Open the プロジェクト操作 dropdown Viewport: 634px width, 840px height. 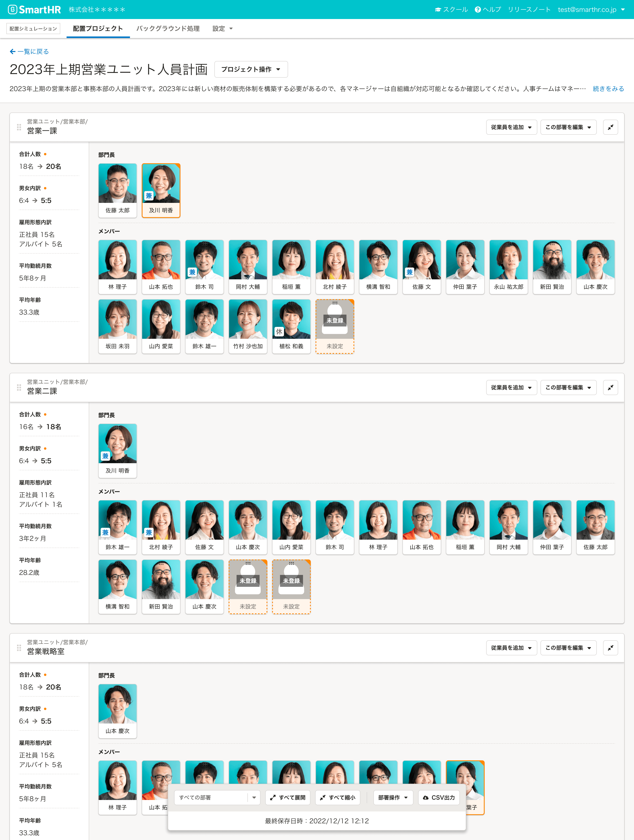(x=251, y=70)
